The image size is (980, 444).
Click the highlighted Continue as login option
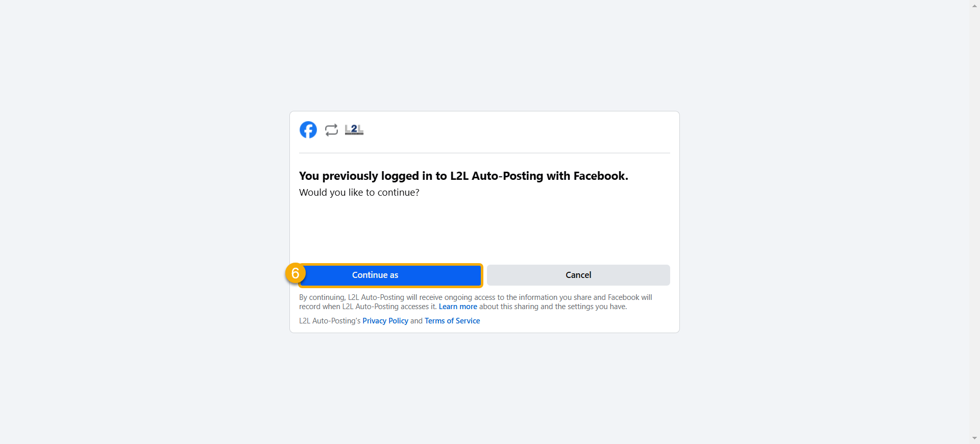(390, 275)
